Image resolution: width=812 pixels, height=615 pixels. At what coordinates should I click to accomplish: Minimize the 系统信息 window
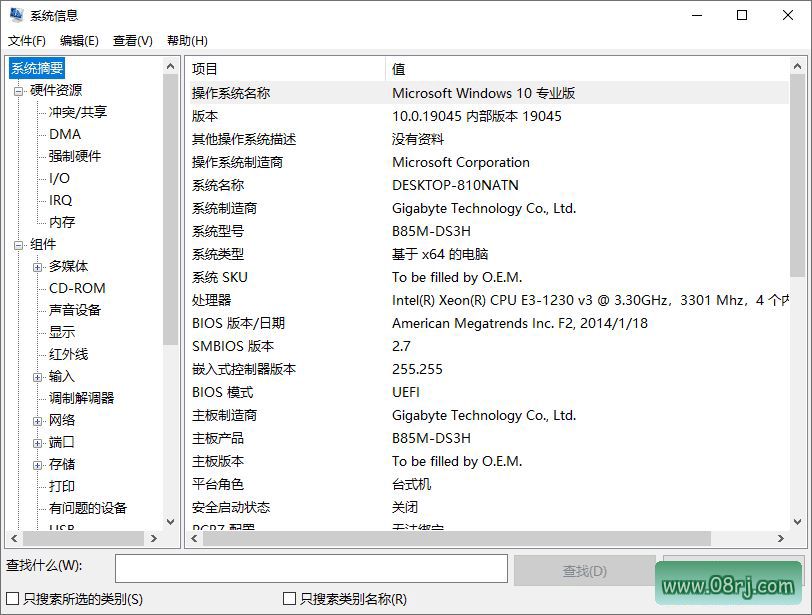click(x=697, y=15)
